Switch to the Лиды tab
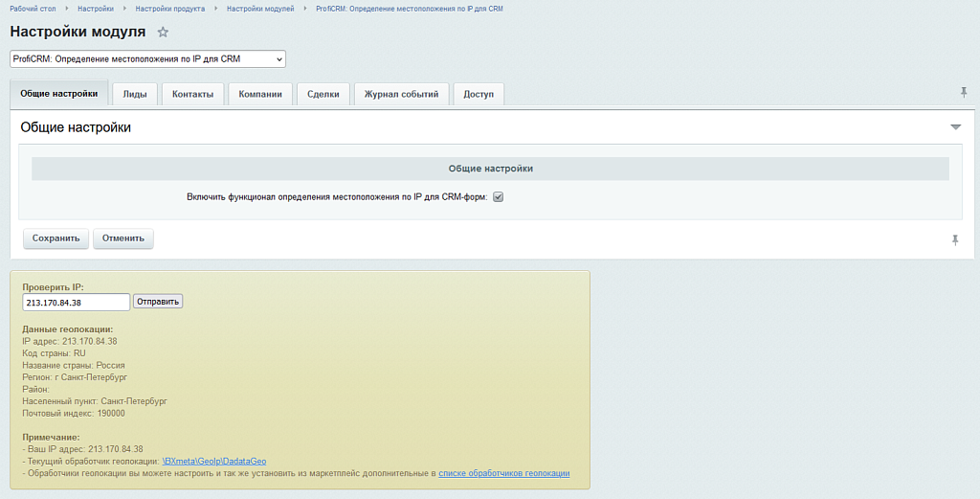This screenshot has height=499, width=980. (x=135, y=94)
